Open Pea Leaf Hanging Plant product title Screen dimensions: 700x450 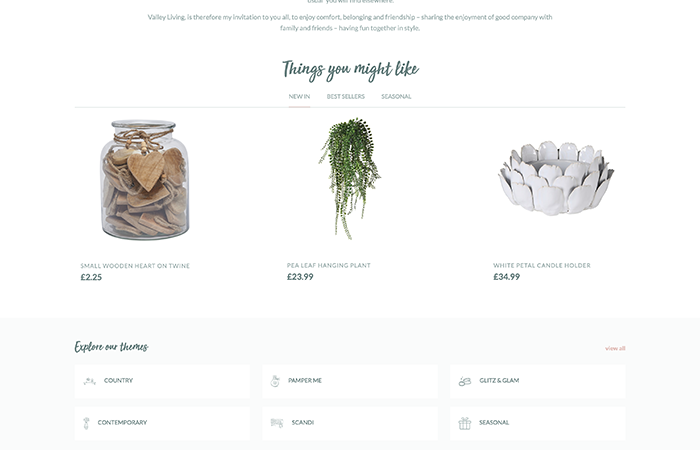[x=329, y=265]
